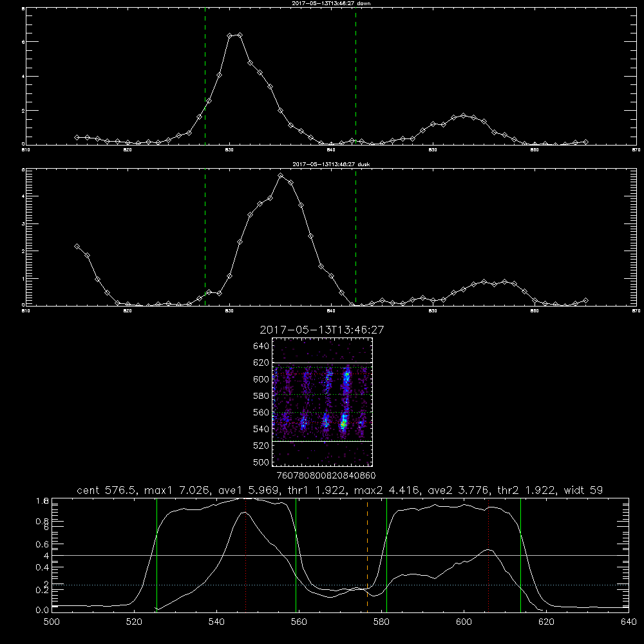Click the green vertical line near 525 in bottom plot

(x=156, y=555)
